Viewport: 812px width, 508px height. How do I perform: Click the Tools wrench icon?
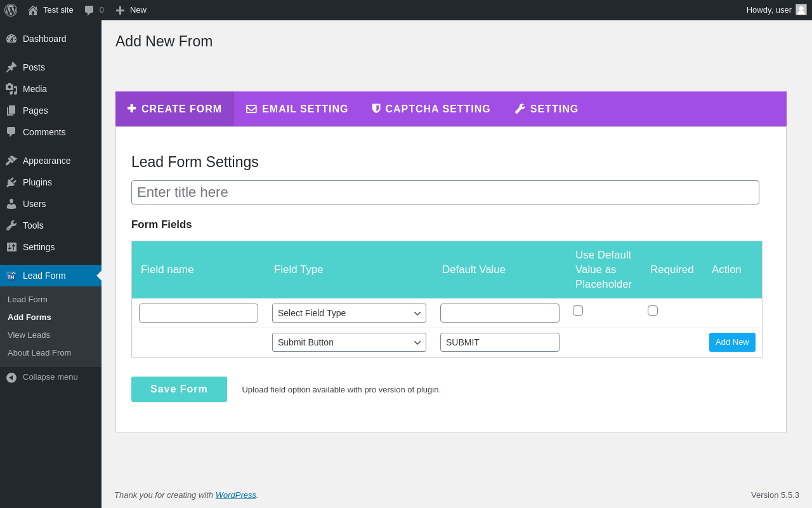[x=11, y=225]
